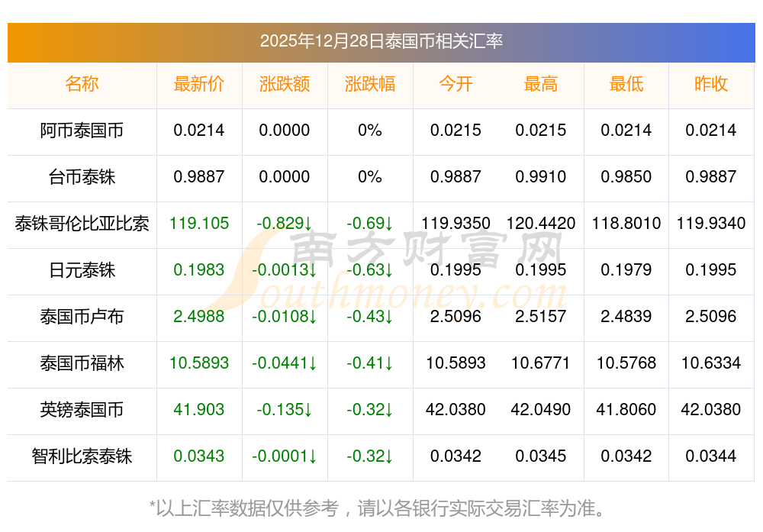Click the 119.105 latest price value
Image resolution: width=763 pixels, height=532 pixels.
click(199, 224)
